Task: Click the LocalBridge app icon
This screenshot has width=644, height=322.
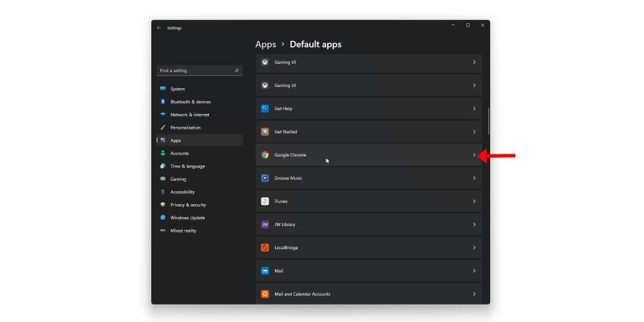Action: pyautogui.click(x=265, y=248)
